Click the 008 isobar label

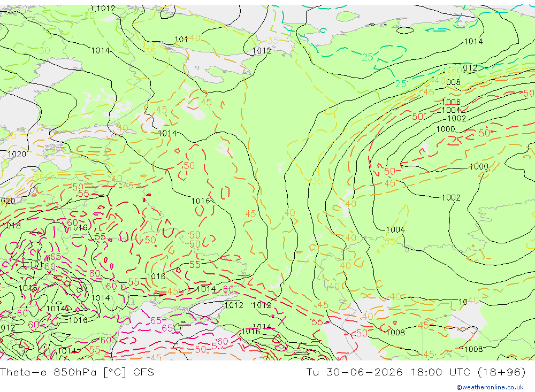pyautogui.click(x=453, y=82)
